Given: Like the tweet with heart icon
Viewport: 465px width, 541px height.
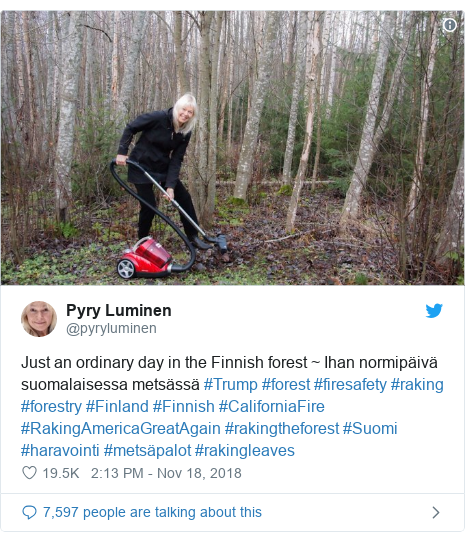Looking at the screenshot, I should pos(29,473).
